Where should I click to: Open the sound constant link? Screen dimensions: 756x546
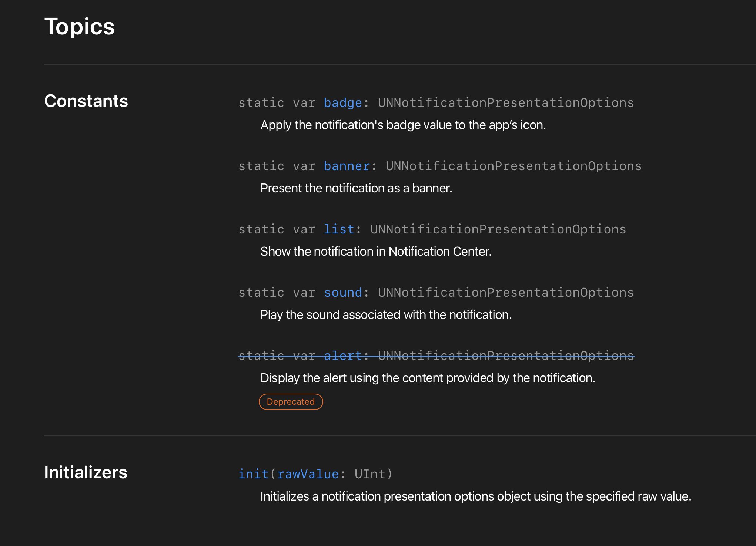coord(342,293)
